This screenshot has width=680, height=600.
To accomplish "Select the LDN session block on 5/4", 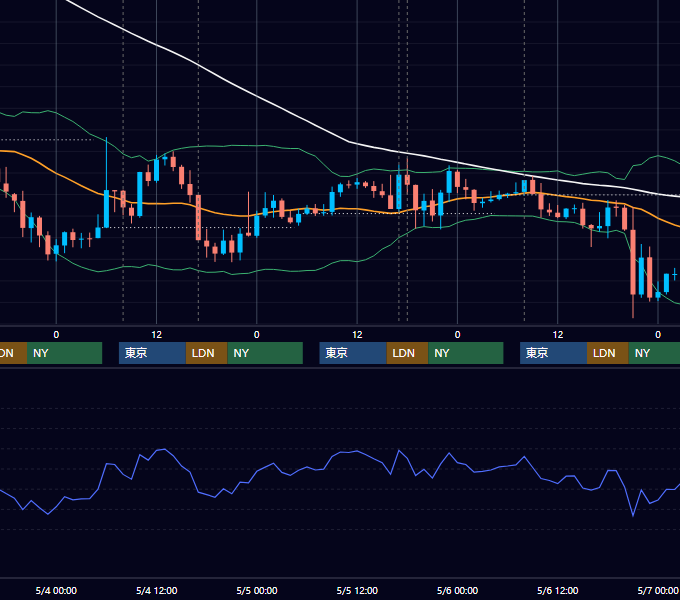I will pyautogui.click(x=206, y=353).
